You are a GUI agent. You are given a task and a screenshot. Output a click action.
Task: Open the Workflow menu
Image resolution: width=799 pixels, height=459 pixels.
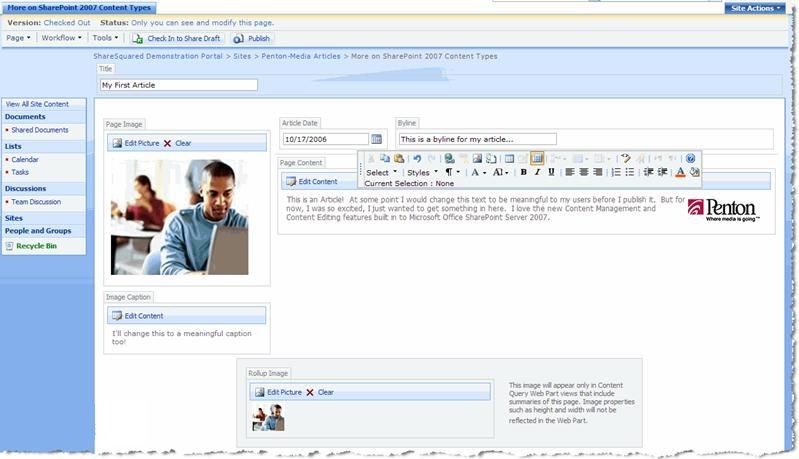[x=61, y=38]
